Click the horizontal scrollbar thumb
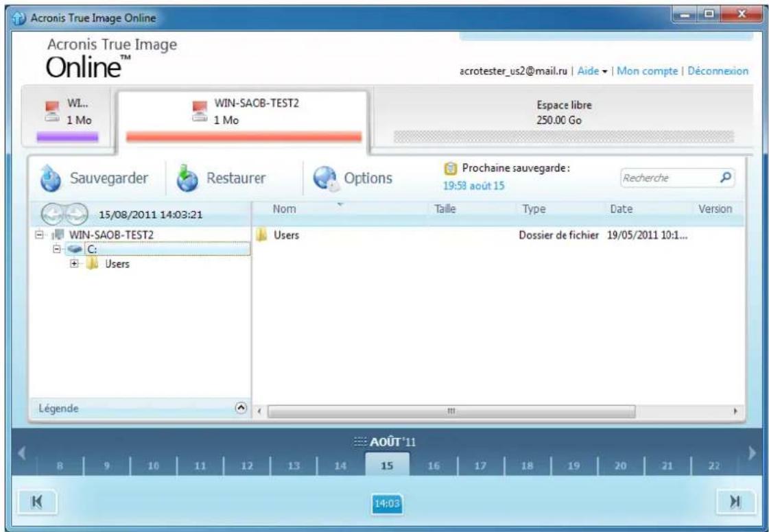This screenshot has width=769, height=532. click(x=451, y=411)
